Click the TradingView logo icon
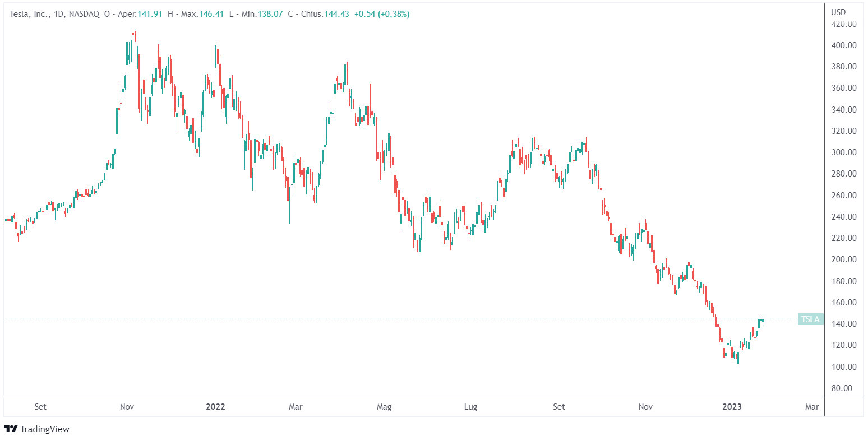Viewport: 868px width, 436px height. 11,429
